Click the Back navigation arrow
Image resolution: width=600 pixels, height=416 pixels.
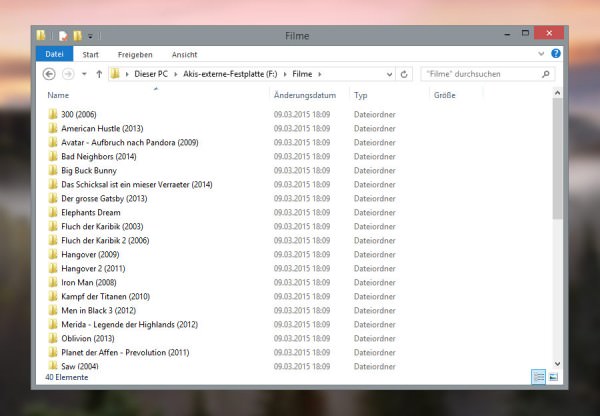point(49,74)
